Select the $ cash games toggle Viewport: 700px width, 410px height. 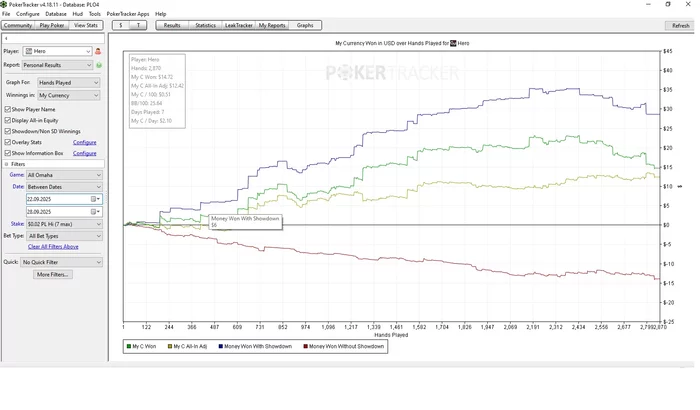pos(121,25)
